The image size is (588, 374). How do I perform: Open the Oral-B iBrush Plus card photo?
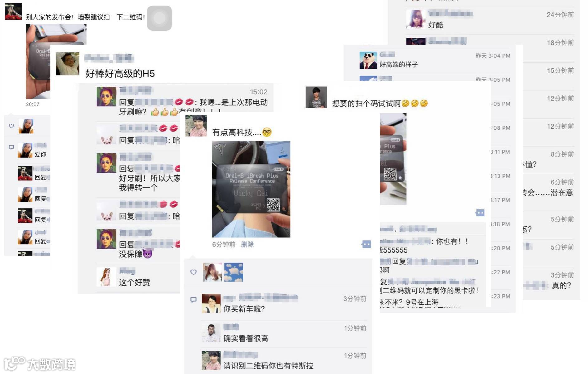point(251,189)
